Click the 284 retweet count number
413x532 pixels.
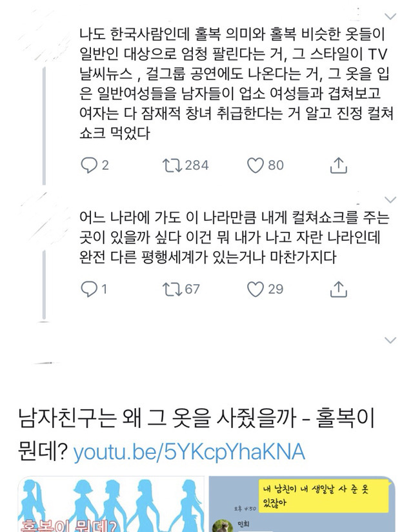(x=196, y=165)
